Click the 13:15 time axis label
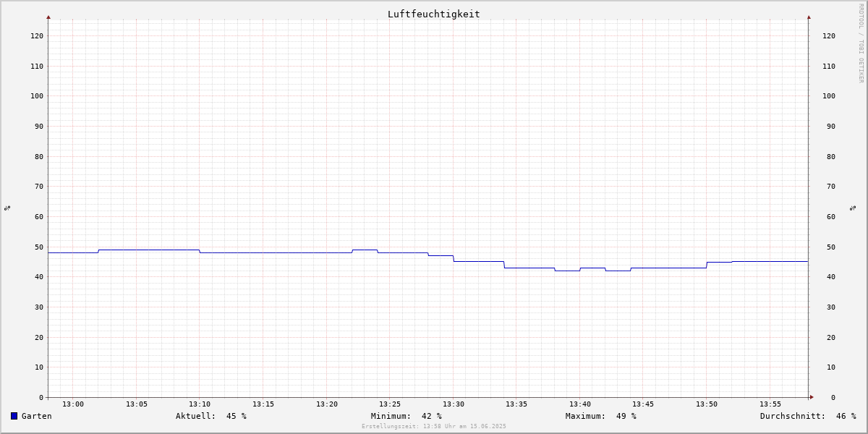Screen dimensions: 868x434 click(263, 404)
